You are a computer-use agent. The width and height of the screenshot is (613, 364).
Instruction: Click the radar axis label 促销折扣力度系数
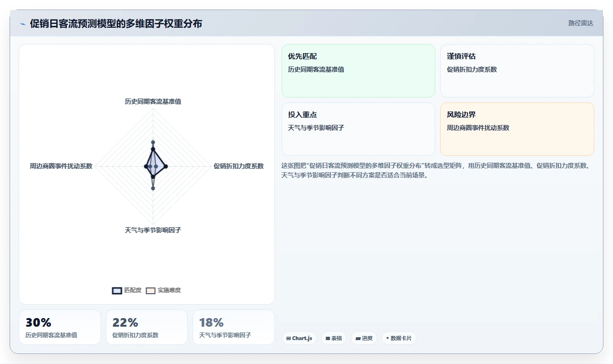238,166
